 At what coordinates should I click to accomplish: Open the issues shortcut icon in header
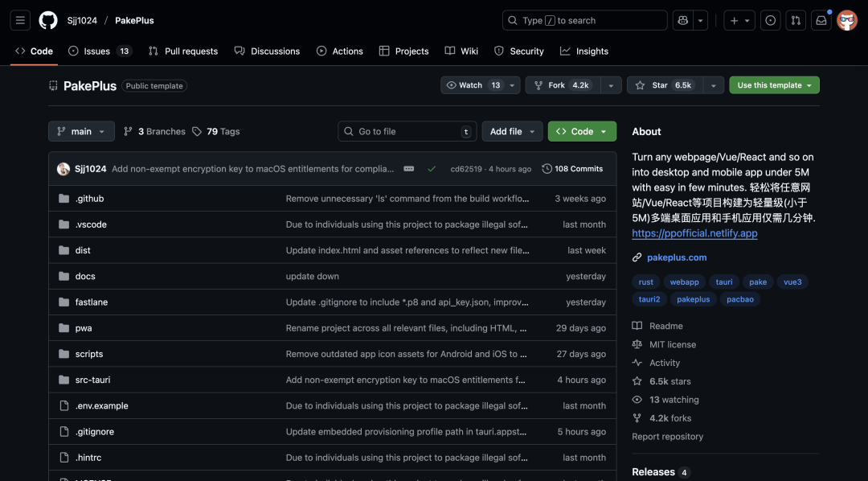click(770, 20)
